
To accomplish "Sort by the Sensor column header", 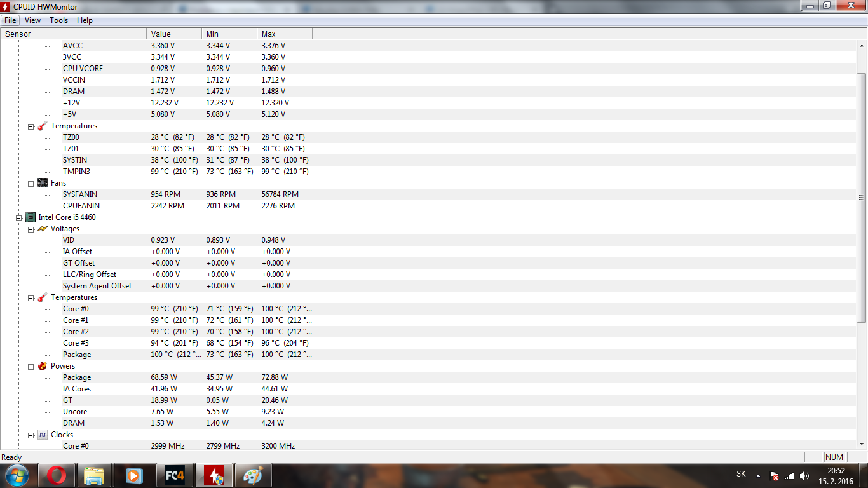I will [x=74, y=34].
